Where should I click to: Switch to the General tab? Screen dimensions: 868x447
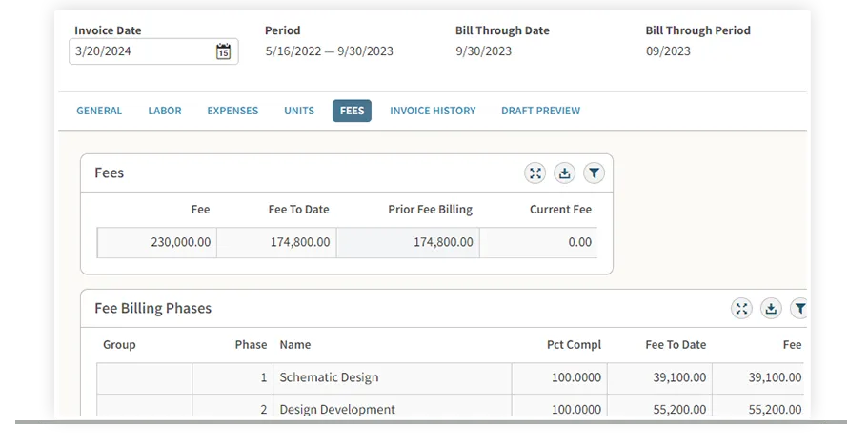(99, 111)
